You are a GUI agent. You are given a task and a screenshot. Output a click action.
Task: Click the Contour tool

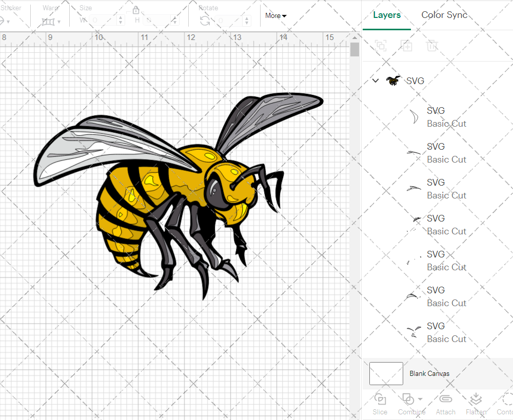505,405
